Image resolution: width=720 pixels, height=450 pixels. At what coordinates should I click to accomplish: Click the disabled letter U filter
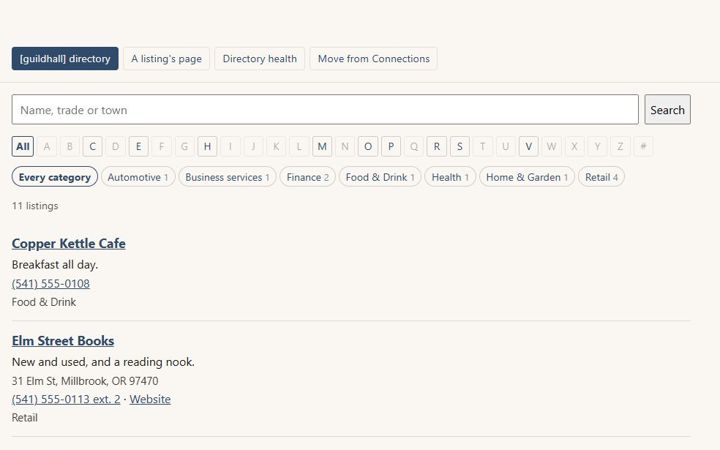tap(506, 146)
